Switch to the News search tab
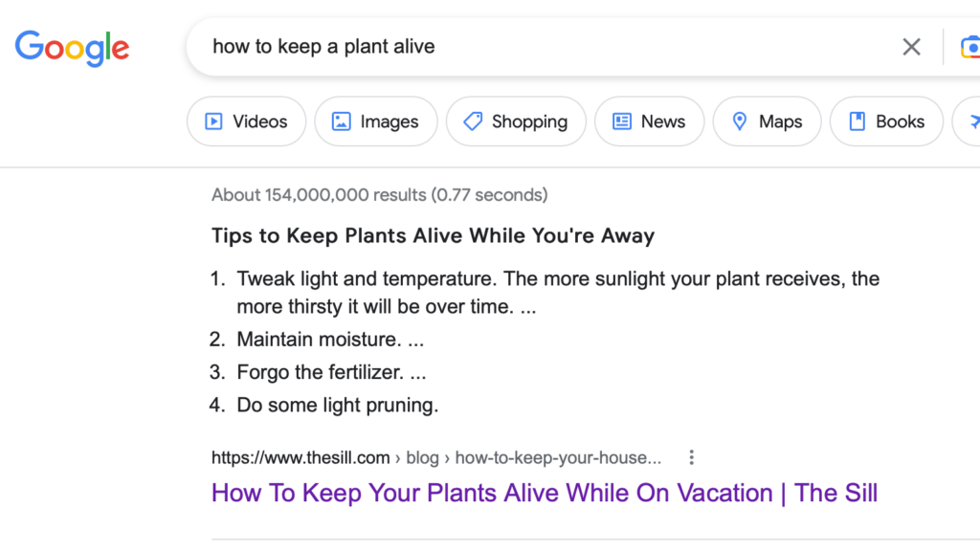980x552 pixels. [649, 121]
